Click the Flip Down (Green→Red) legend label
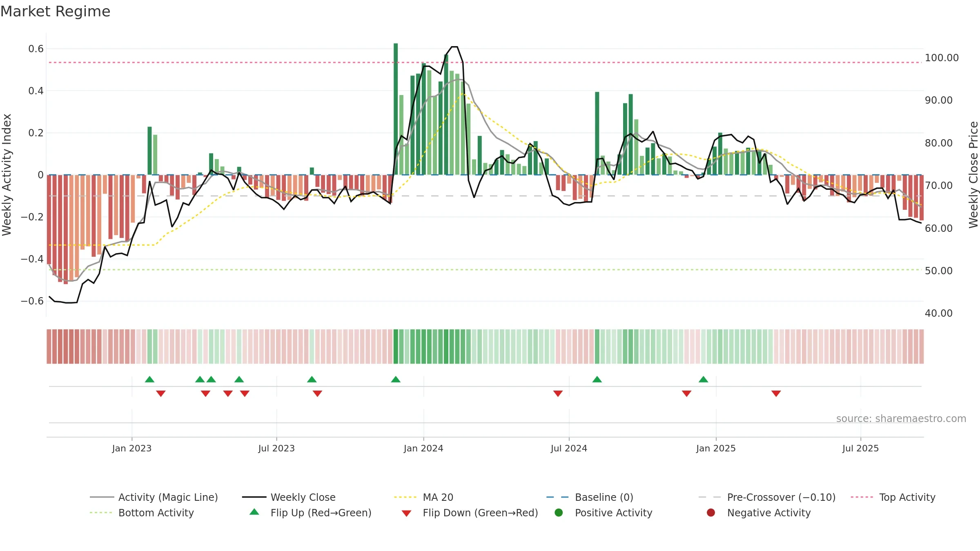Image resolution: width=980 pixels, height=551 pixels. tap(480, 513)
